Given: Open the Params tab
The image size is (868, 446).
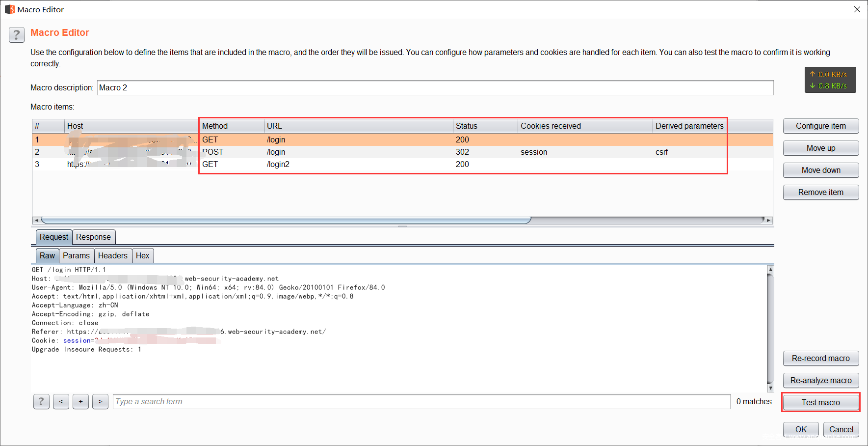Looking at the screenshot, I should [76, 255].
